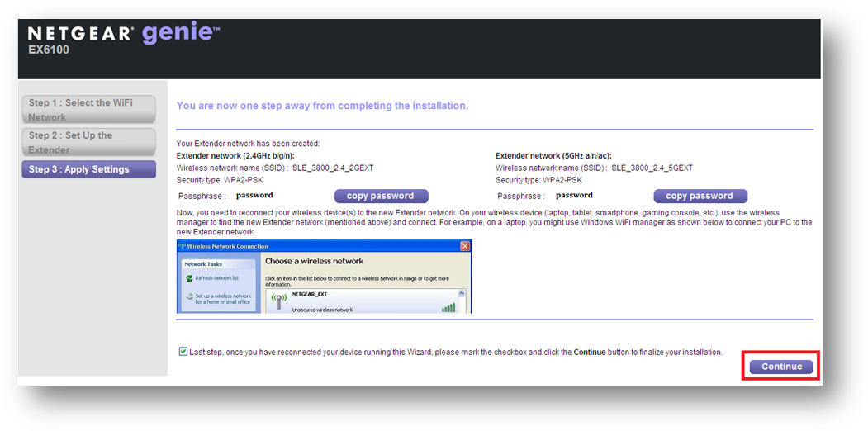Open Step 1: Select the WiFi Network
Viewport: 868px width, 431px height.
point(88,110)
